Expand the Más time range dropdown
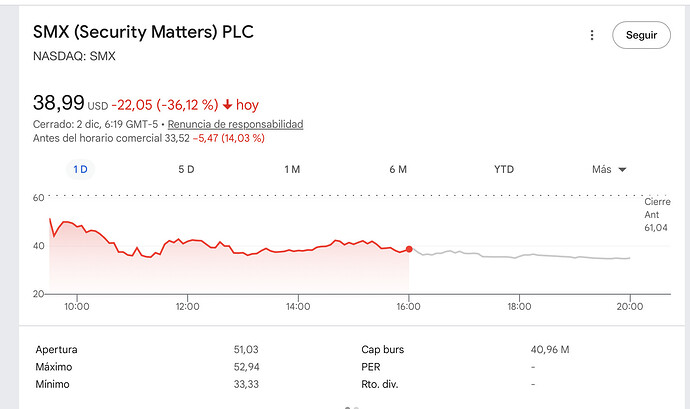Viewport: 690px width, 409px height. [608, 169]
